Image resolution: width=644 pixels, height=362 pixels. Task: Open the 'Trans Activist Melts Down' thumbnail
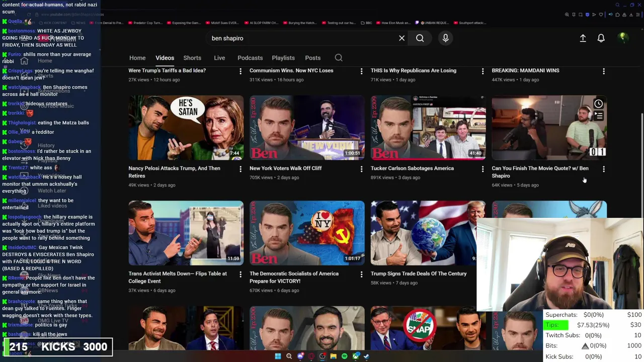(186, 233)
